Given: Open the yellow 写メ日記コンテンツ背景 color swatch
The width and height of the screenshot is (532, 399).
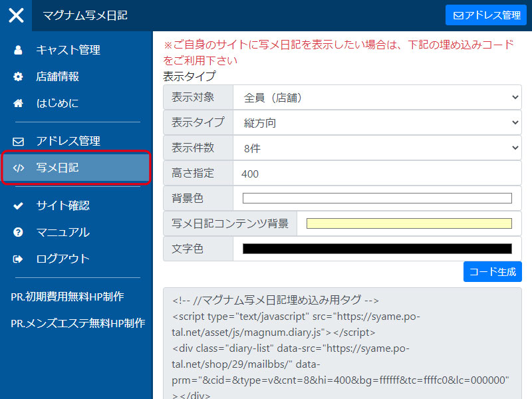Looking at the screenshot, I should [x=409, y=223].
